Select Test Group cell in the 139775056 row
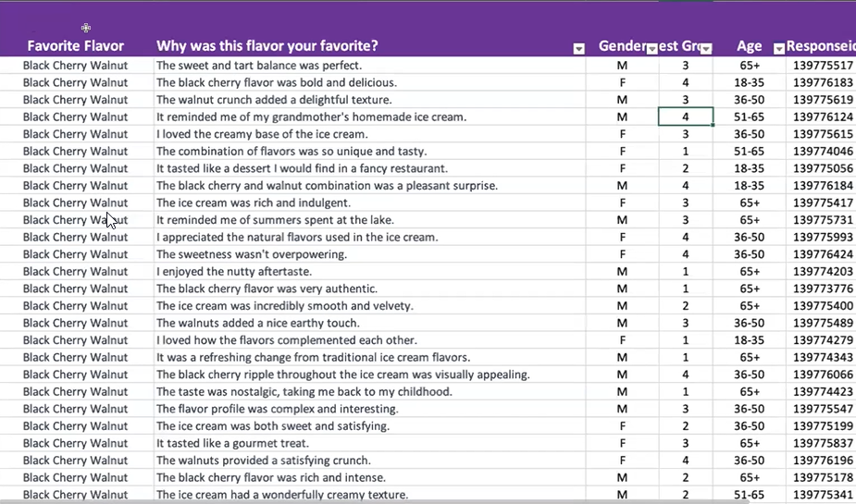 coord(686,168)
